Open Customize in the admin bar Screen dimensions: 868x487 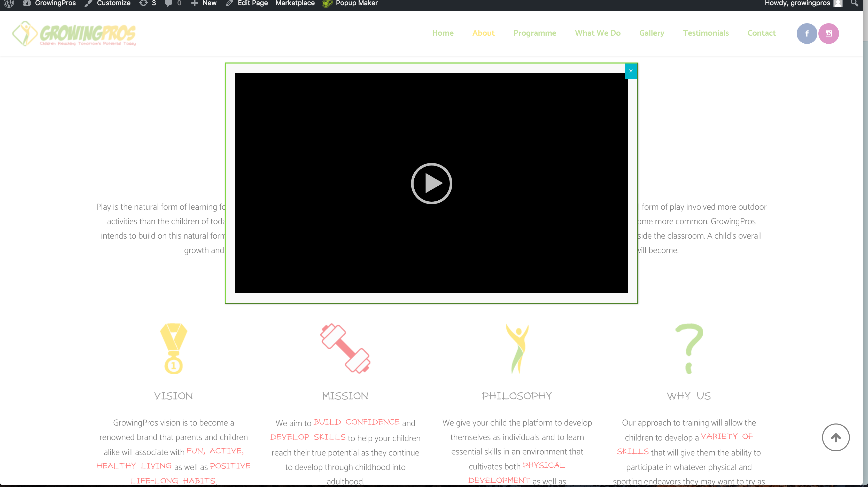point(108,3)
